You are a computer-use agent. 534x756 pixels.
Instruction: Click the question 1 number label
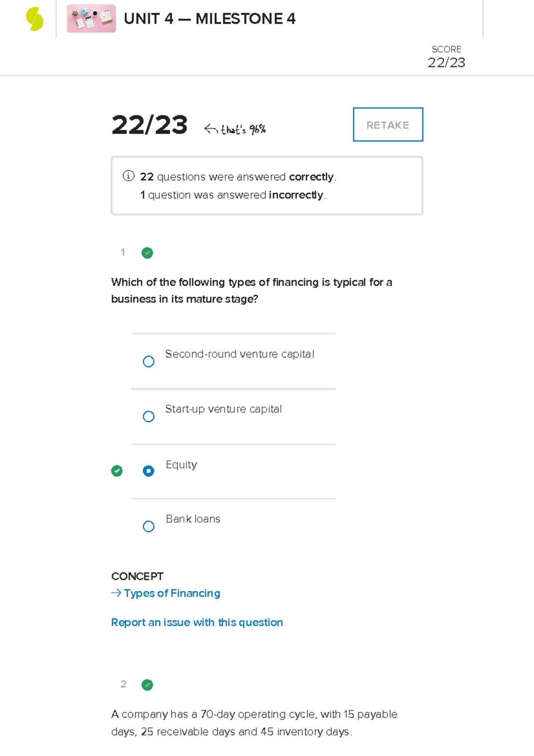[x=123, y=252]
